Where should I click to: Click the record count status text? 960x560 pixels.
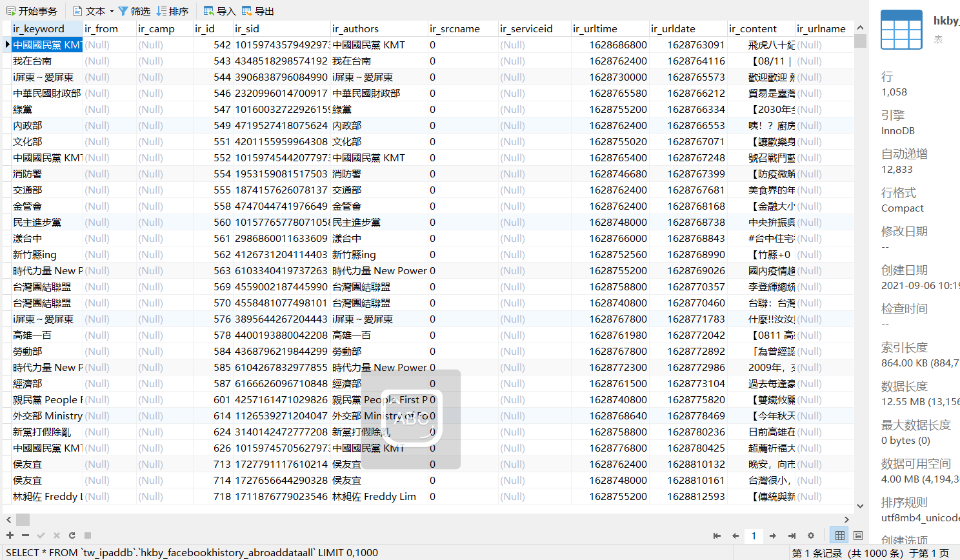(870, 553)
